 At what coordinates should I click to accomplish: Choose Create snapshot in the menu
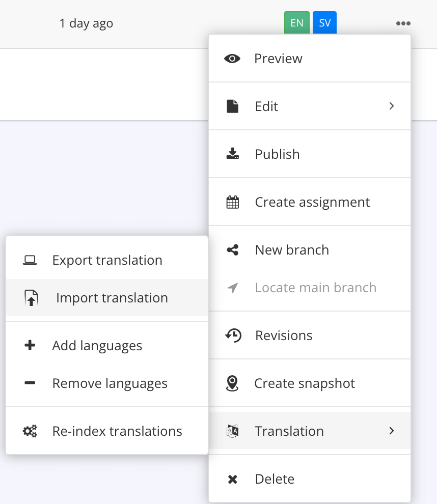pos(304,383)
